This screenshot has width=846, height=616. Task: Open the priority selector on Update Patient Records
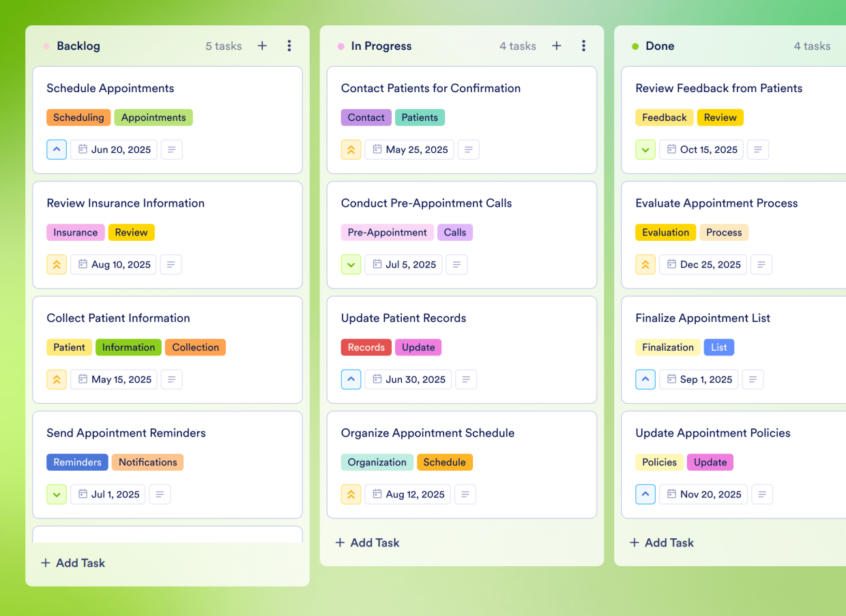pos(351,379)
